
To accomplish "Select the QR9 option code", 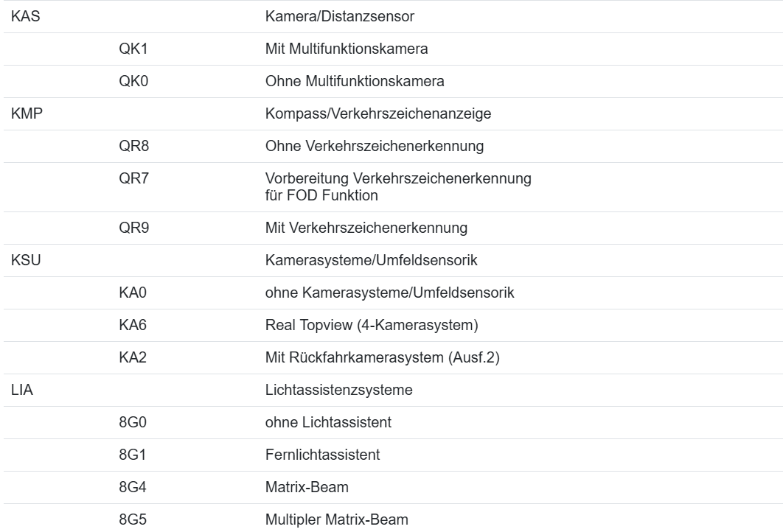I will tap(133, 228).
